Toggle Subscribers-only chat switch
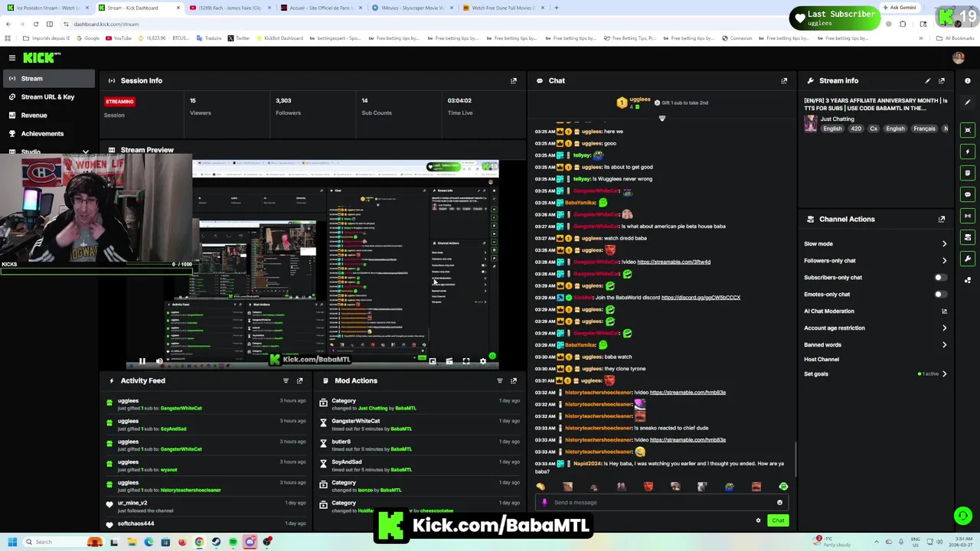The width and height of the screenshot is (980, 551). (x=940, y=278)
